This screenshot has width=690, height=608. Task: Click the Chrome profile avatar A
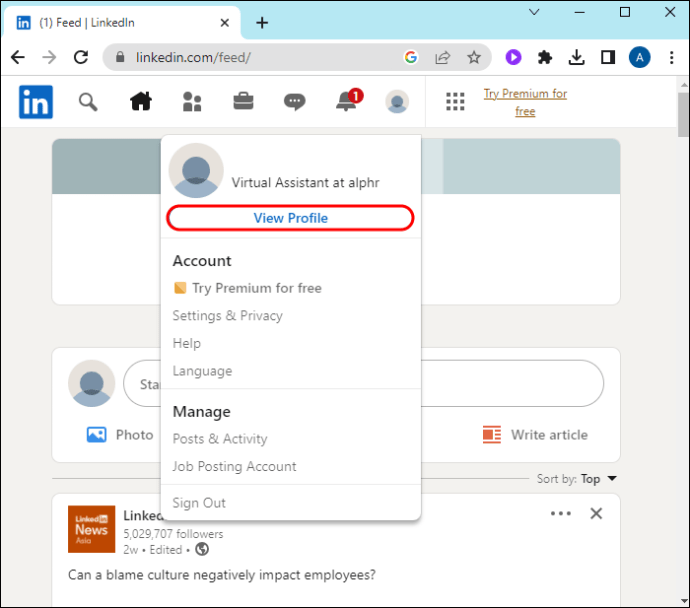tap(639, 57)
